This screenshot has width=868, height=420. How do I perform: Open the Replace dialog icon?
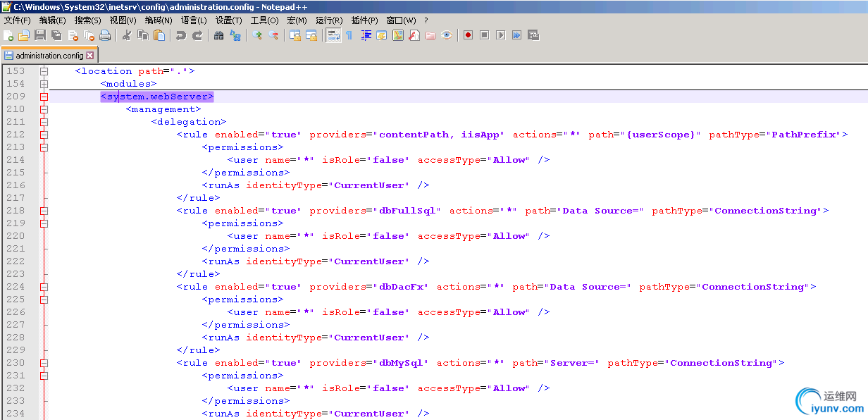[x=235, y=35]
